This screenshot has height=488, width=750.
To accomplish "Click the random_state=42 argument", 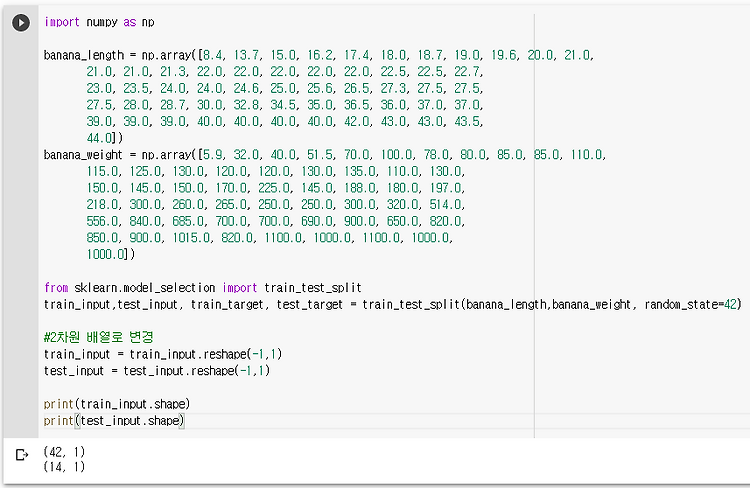I will (x=691, y=304).
